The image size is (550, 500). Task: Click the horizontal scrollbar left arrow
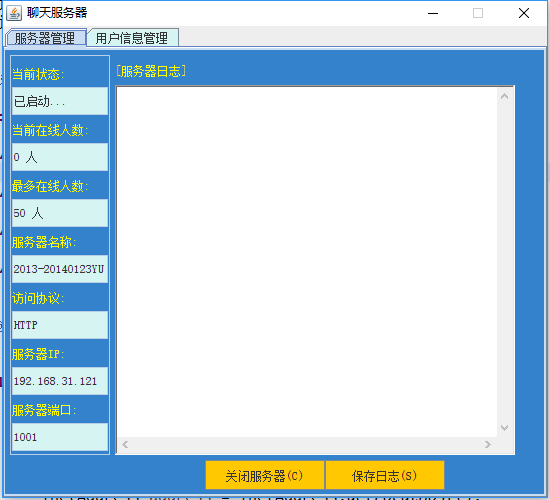[x=125, y=445]
